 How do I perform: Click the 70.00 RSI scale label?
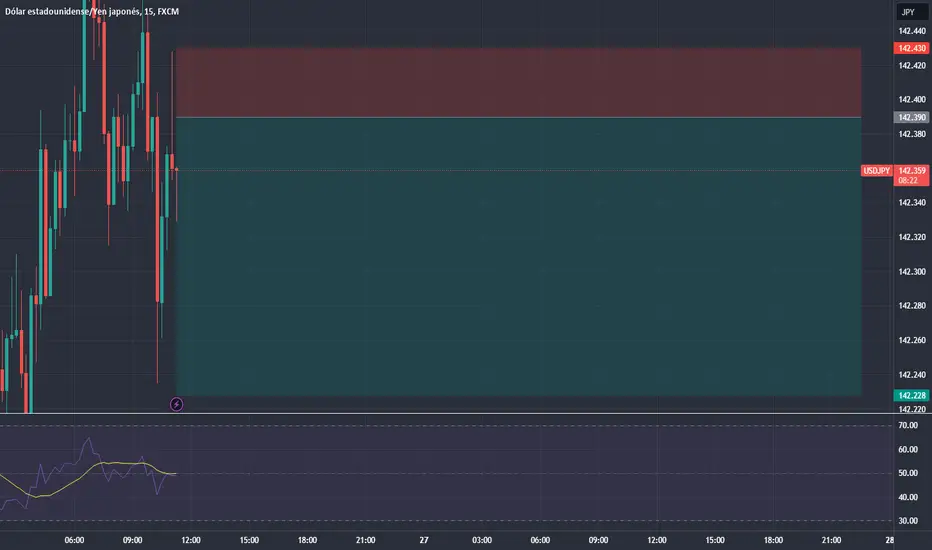tap(908, 425)
